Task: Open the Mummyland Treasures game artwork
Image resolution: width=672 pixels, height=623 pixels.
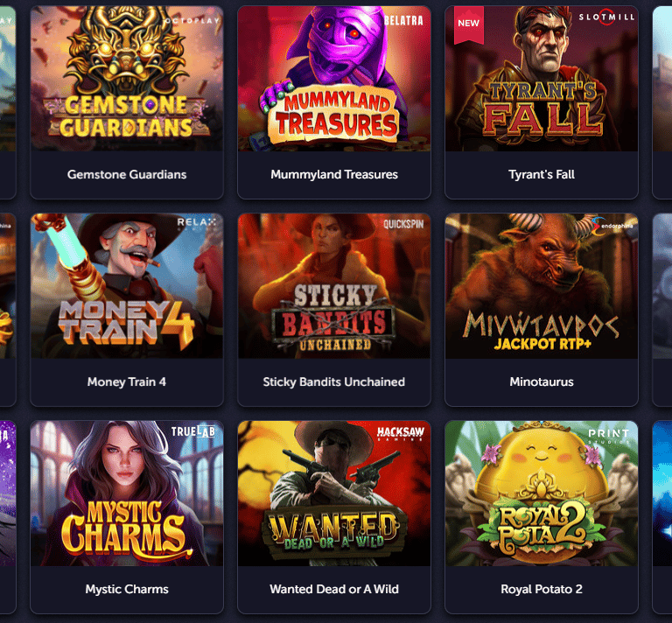Action: 334,79
